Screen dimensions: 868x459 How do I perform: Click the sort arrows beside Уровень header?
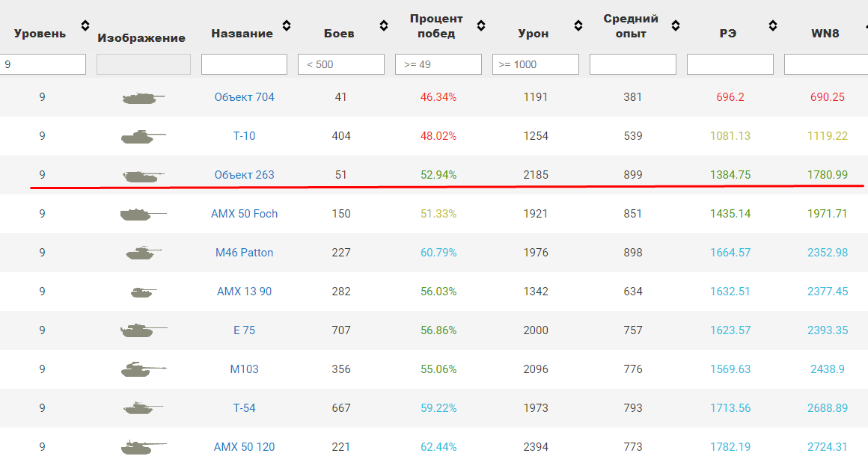click(85, 26)
